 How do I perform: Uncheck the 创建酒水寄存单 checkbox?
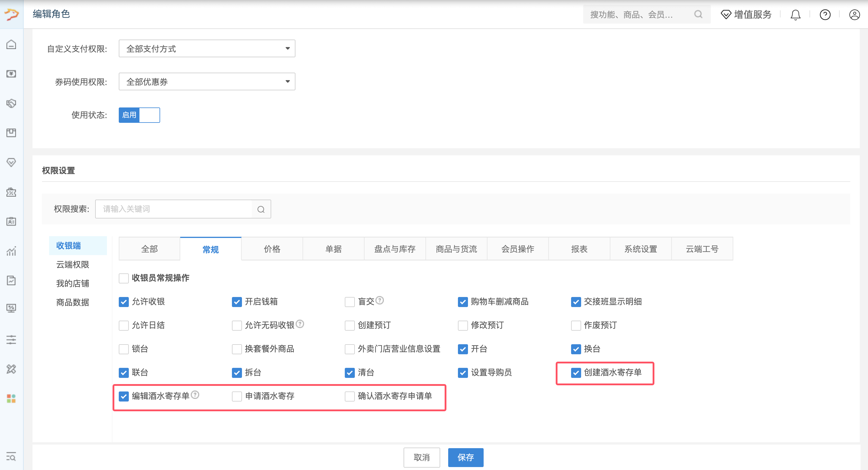coord(576,373)
